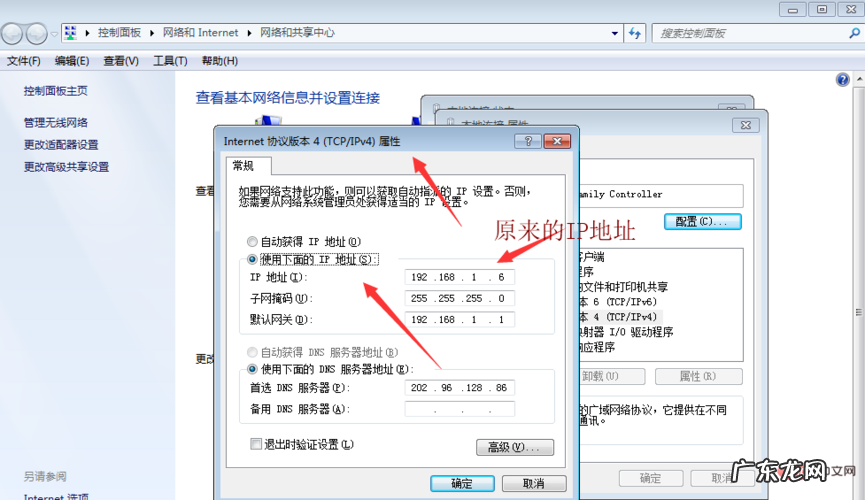Viewport: 865px width, 500px height.
Task: Click the 控制面板 breadcrumb
Action: point(119,33)
